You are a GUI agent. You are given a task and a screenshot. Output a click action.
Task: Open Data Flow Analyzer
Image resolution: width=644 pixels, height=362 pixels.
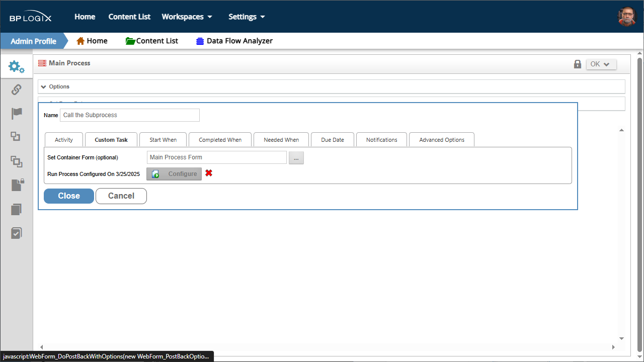point(234,41)
